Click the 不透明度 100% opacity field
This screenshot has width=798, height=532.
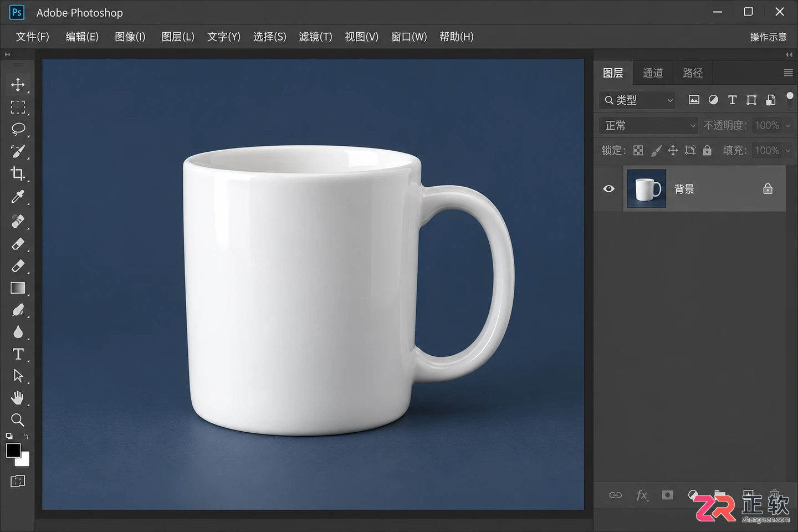[767, 126]
